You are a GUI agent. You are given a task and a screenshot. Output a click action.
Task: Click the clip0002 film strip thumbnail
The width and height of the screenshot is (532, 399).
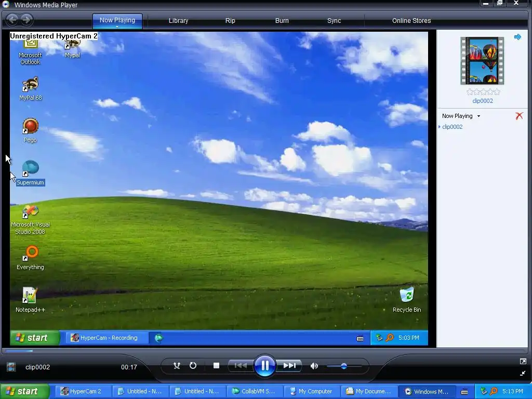point(482,61)
